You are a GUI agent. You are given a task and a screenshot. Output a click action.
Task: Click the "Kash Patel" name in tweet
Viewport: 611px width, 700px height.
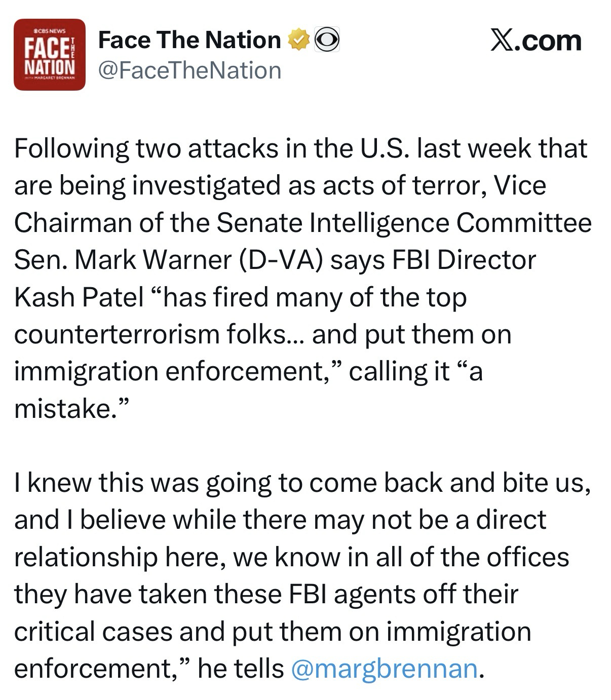tap(79, 297)
